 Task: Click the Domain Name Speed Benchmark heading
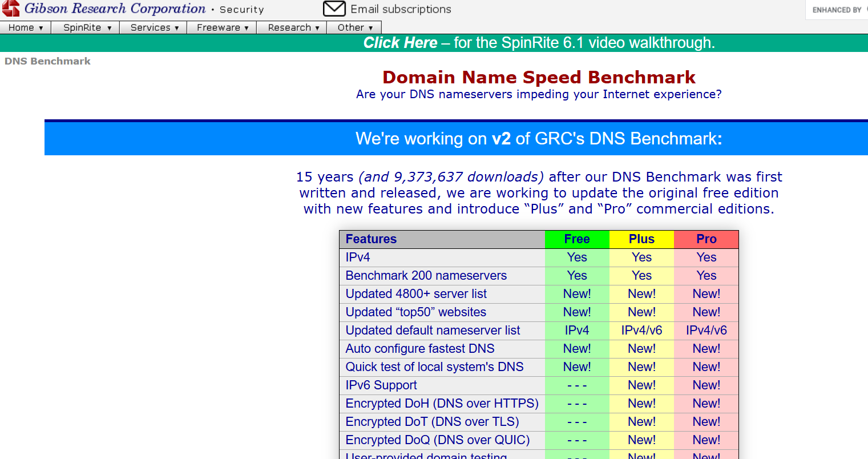pyautogui.click(x=539, y=77)
